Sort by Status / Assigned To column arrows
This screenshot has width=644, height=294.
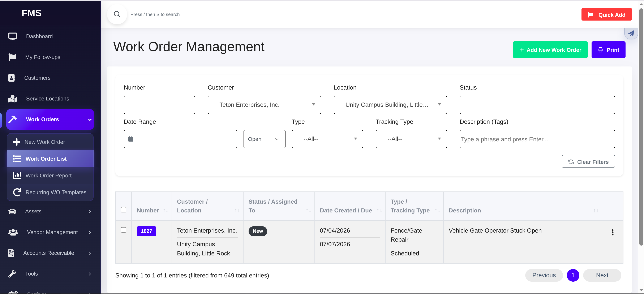click(309, 211)
